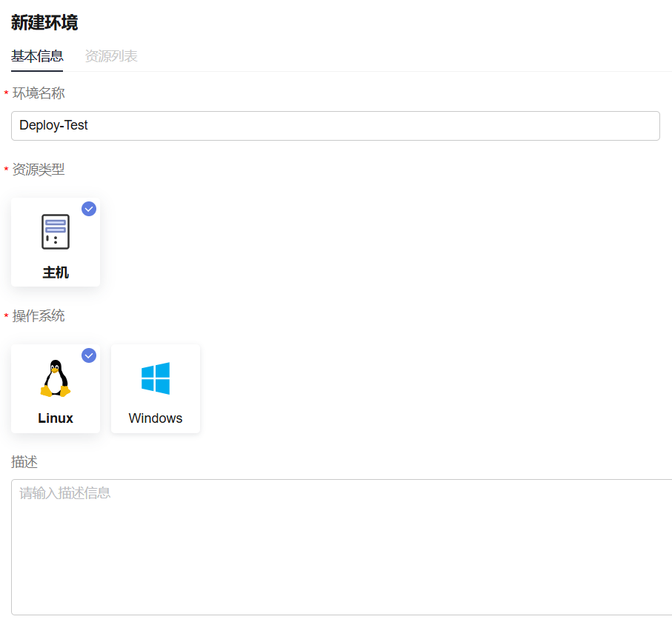Choose the Linux operating system card
The width and height of the screenshot is (672, 622).
point(56,389)
